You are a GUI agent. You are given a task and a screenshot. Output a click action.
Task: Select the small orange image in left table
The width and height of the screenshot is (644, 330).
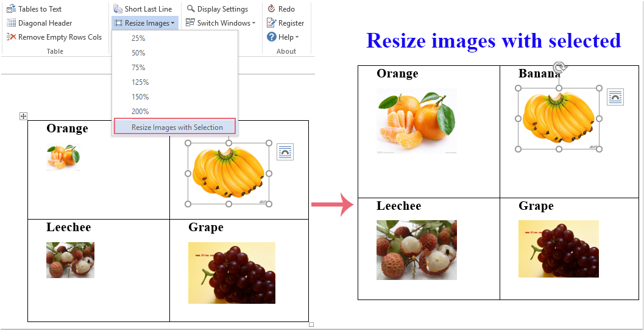tap(63, 157)
